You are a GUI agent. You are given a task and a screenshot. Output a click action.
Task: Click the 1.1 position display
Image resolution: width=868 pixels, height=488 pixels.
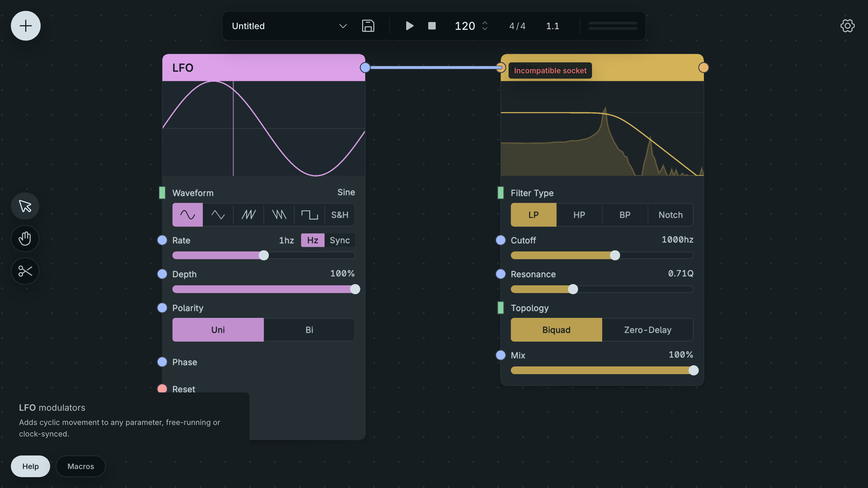(x=552, y=26)
